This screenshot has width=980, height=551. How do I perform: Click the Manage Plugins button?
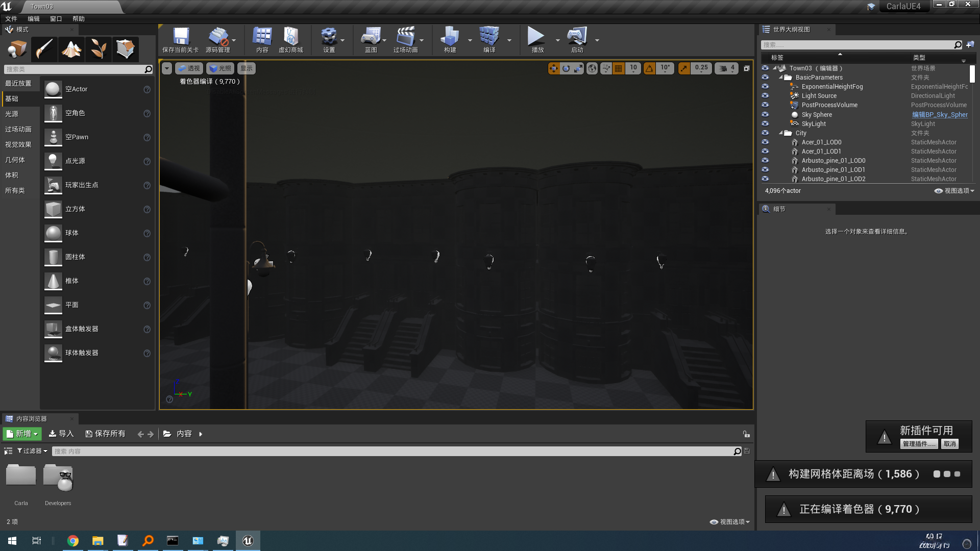point(919,444)
